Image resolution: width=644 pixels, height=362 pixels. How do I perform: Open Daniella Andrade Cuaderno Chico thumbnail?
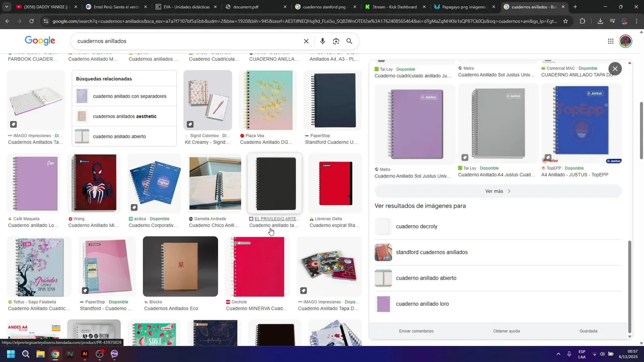[x=215, y=183]
